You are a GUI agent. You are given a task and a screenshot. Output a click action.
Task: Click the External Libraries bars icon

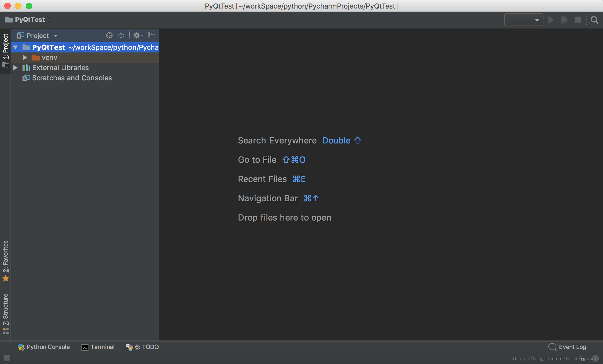tap(26, 68)
